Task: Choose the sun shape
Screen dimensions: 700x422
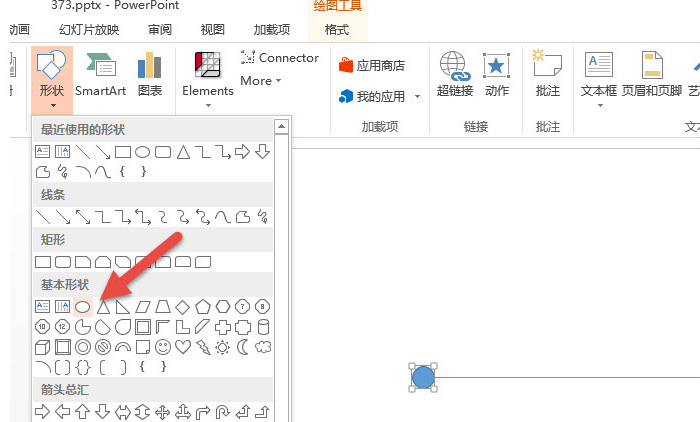Action: click(223, 347)
